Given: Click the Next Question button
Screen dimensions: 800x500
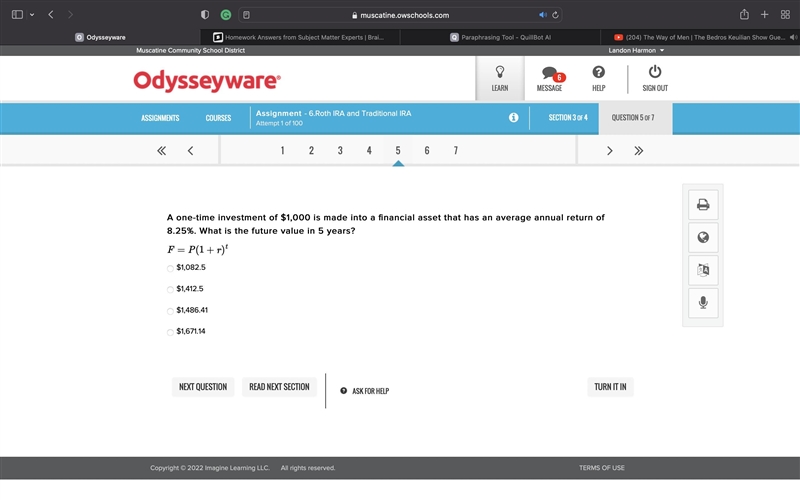Looking at the screenshot, I should 203,387.
